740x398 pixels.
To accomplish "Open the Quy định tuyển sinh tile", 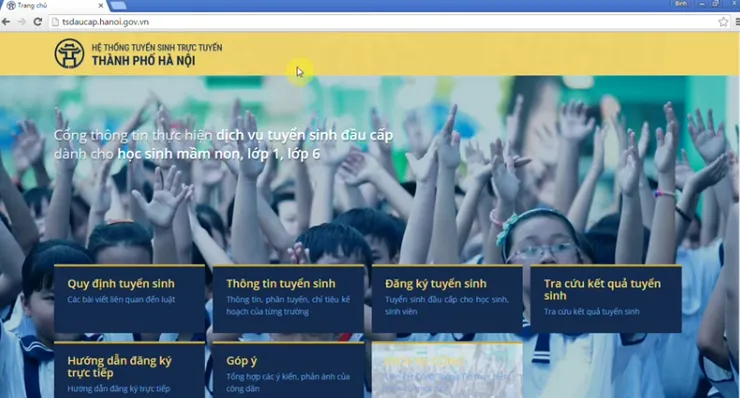I will (129, 299).
